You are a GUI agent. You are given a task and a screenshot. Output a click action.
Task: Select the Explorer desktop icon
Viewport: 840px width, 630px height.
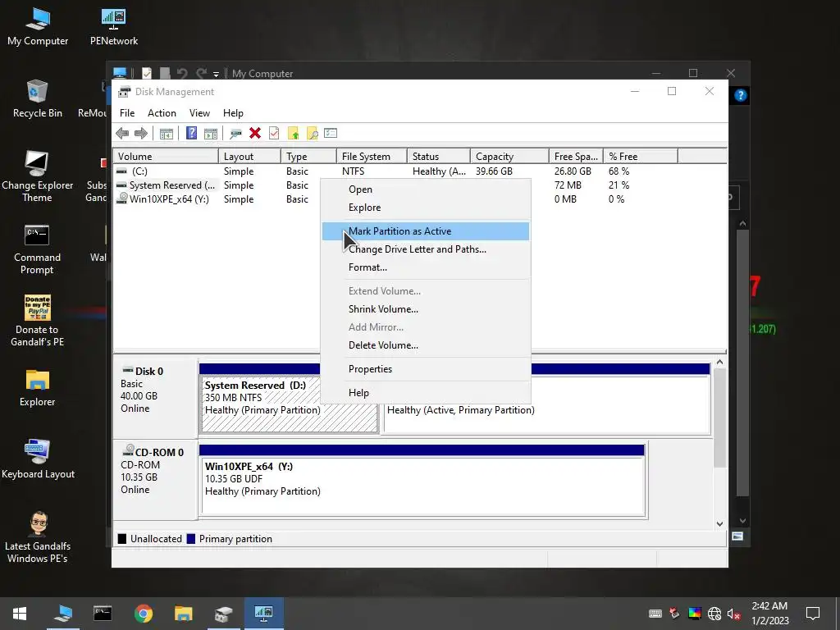pos(37,388)
